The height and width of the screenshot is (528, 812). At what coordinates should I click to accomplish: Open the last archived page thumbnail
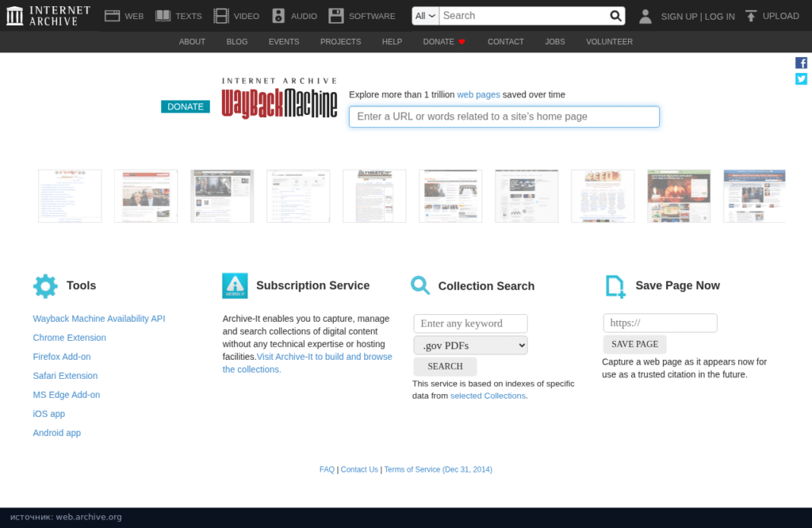pos(755,196)
